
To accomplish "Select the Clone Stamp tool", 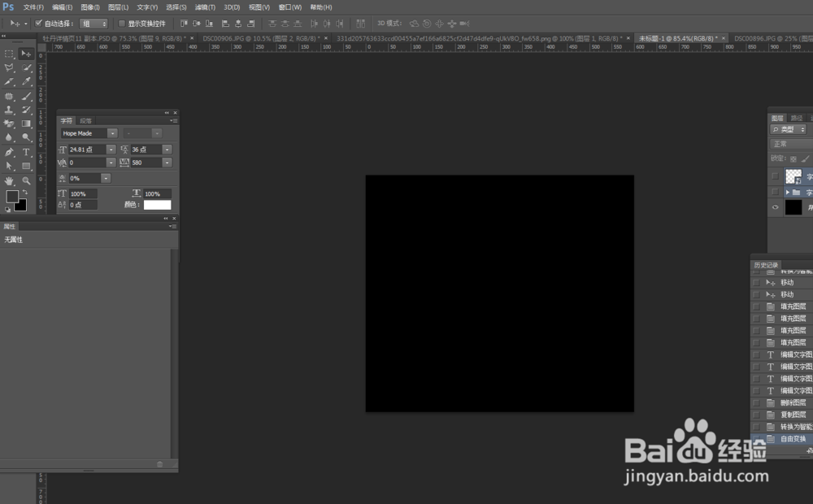I will click(x=9, y=110).
